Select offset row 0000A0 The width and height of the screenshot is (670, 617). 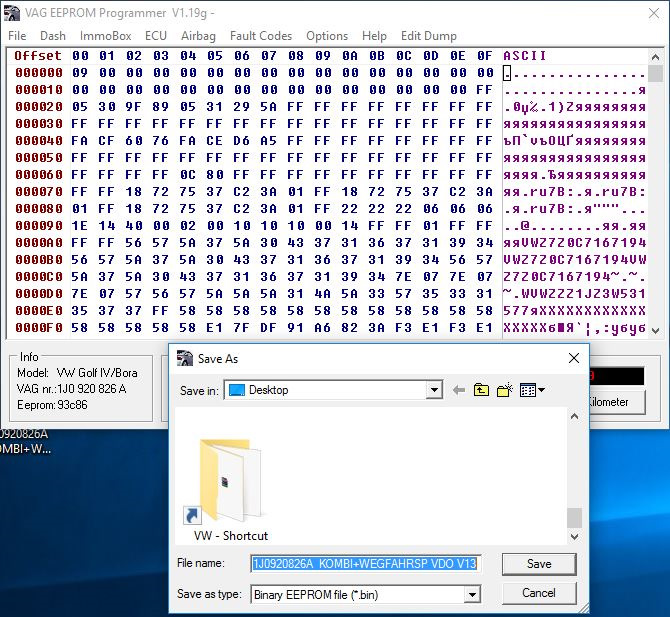(x=39, y=243)
